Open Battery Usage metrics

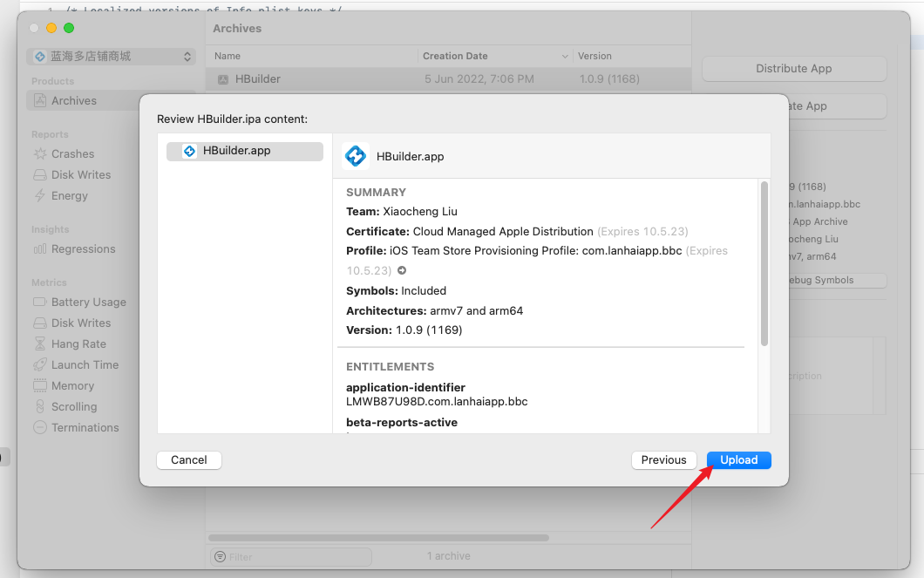coord(88,303)
